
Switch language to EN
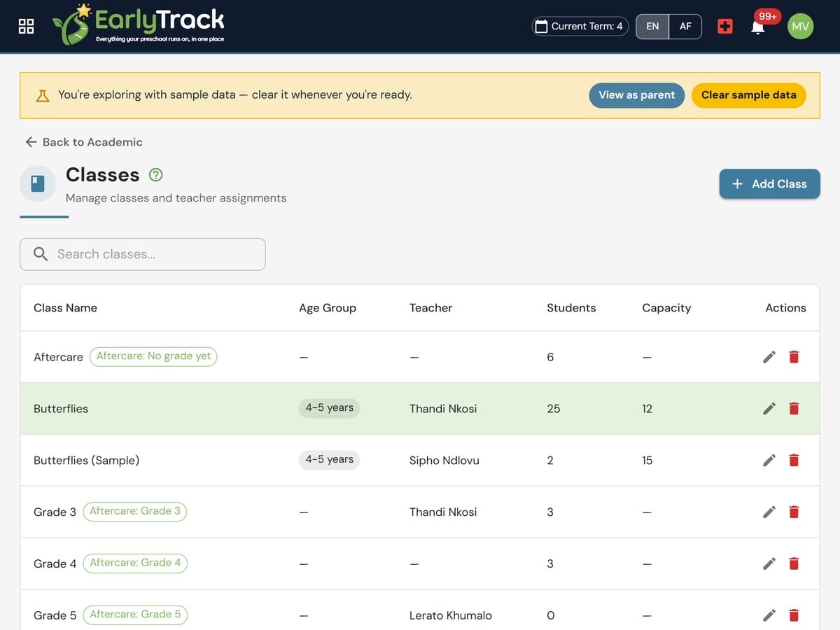point(652,26)
